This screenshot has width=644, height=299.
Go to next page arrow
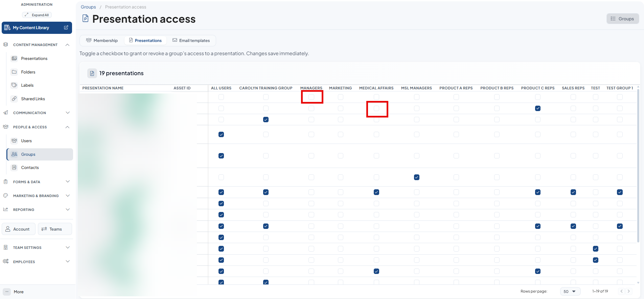pos(629,291)
